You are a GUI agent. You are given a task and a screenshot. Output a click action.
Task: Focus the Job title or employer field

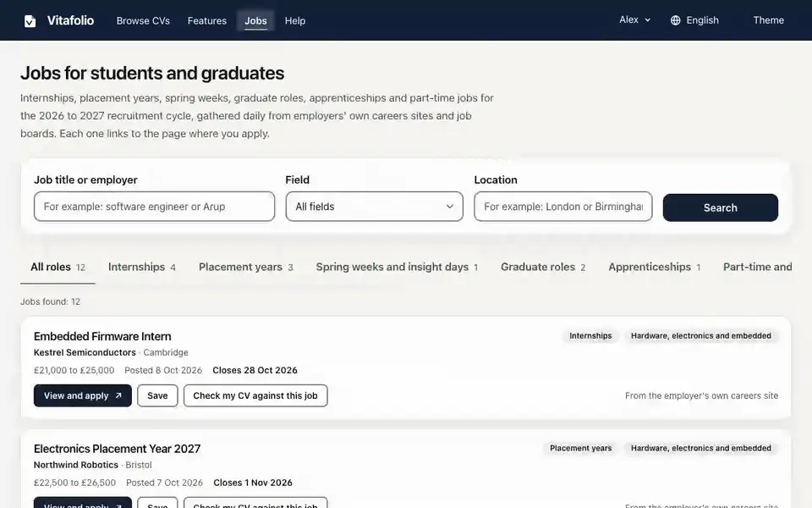(154, 207)
